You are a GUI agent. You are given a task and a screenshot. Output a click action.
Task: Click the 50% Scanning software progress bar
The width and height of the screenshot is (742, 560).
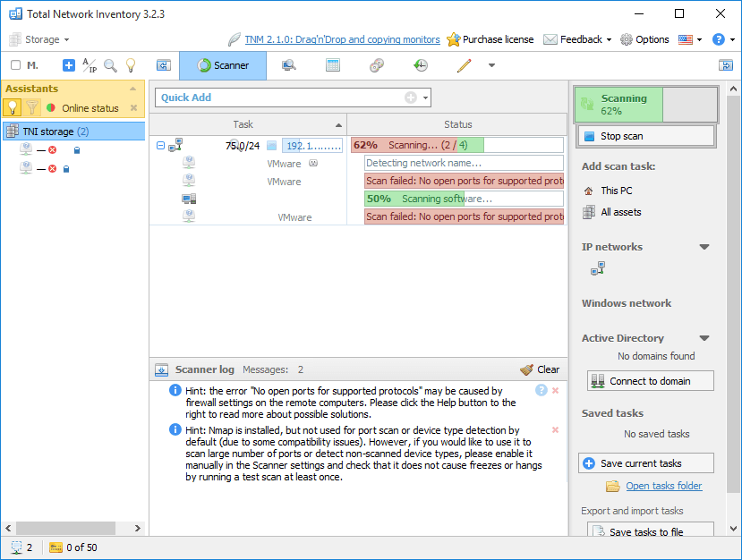[x=464, y=199]
